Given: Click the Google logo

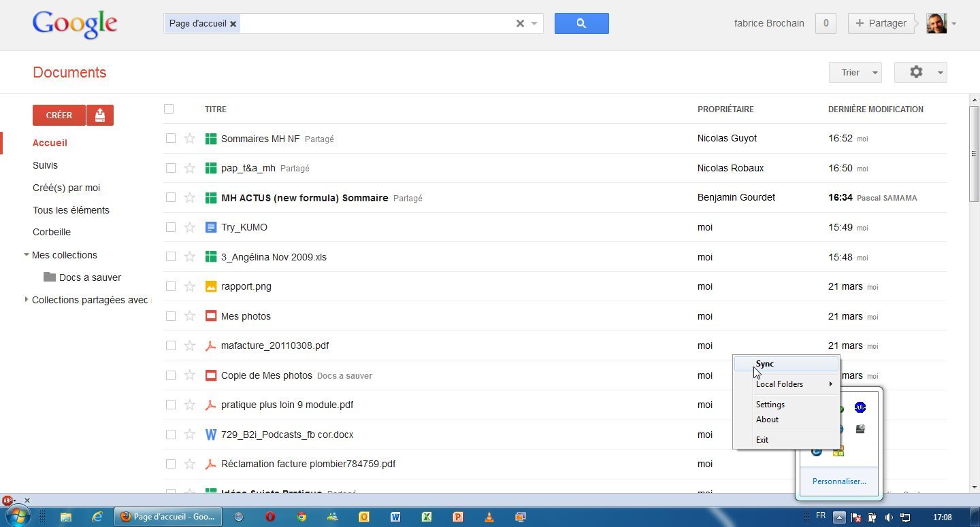Looking at the screenshot, I should coord(75,24).
